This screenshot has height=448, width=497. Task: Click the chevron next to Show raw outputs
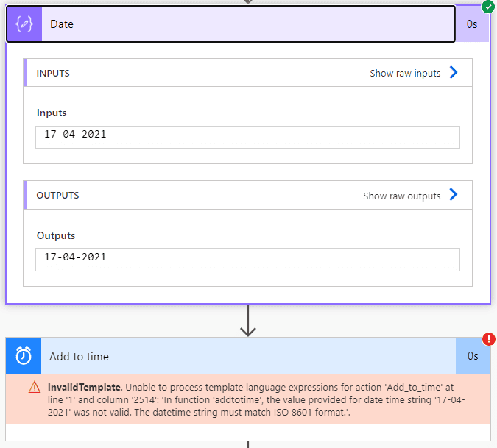(x=454, y=196)
